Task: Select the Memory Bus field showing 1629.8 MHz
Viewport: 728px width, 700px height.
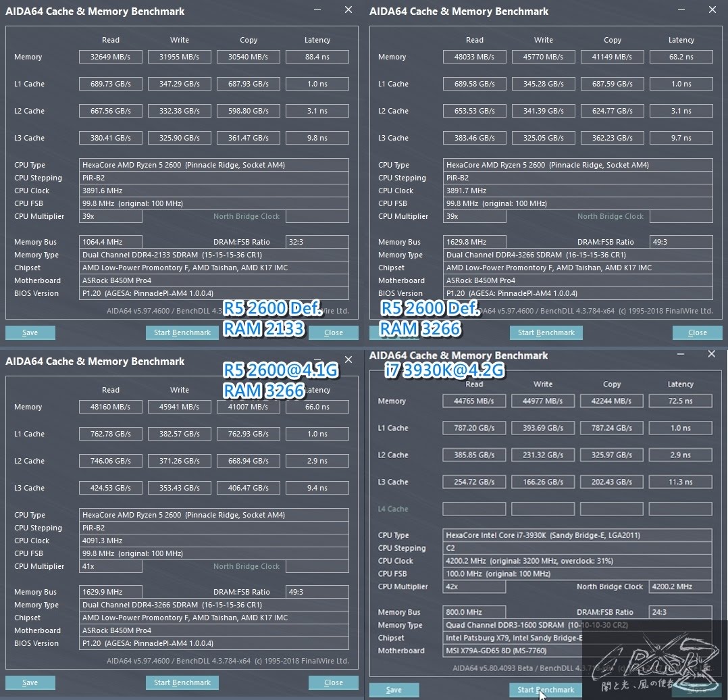Action: tap(475, 242)
